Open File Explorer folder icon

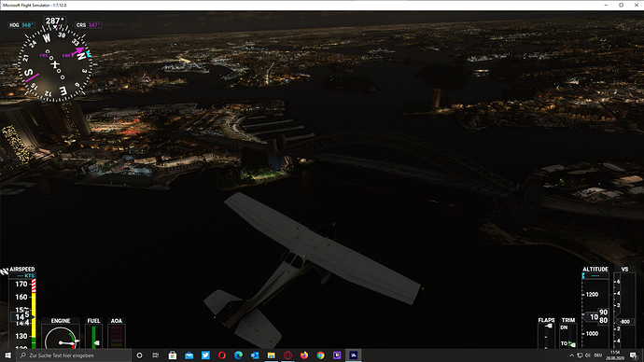point(271,355)
